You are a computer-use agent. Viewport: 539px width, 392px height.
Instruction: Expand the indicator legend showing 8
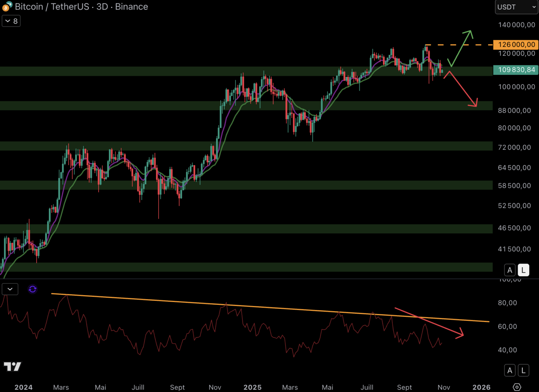(x=11, y=21)
